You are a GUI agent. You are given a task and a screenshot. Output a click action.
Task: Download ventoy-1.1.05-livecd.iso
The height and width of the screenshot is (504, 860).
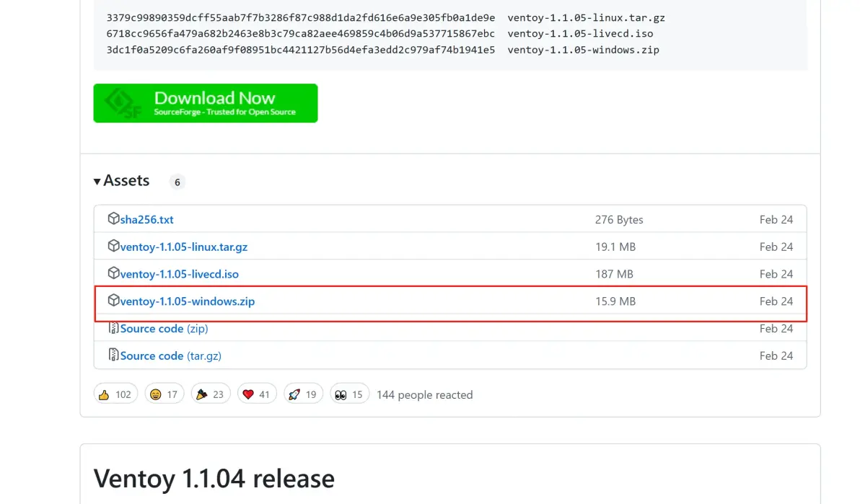(180, 274)
